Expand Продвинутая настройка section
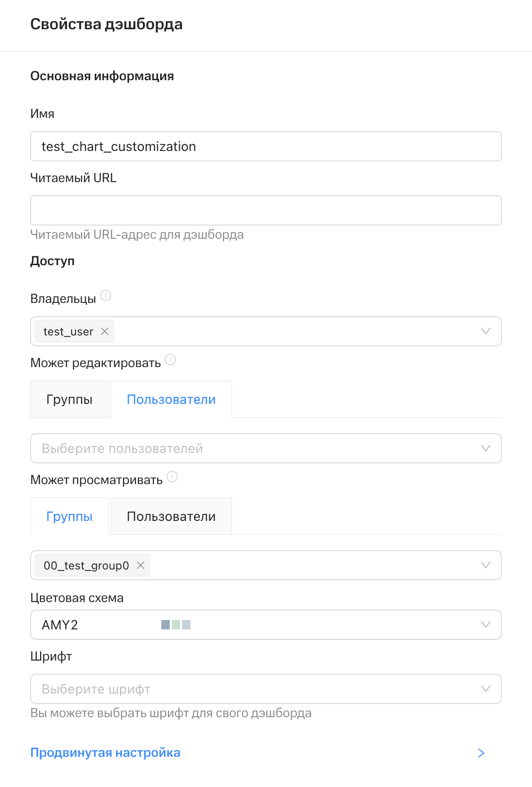 click(x=105, y=753)
